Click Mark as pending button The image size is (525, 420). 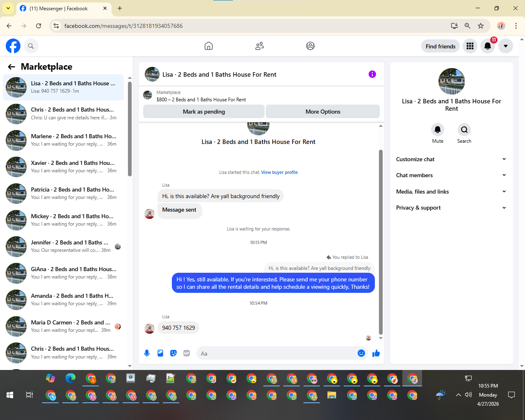tap(204, 112)
